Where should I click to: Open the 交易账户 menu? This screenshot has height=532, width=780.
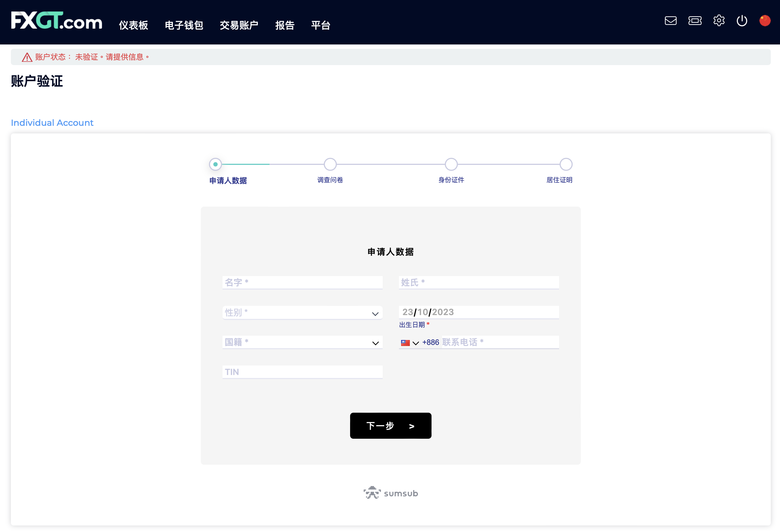coord(239,25)
